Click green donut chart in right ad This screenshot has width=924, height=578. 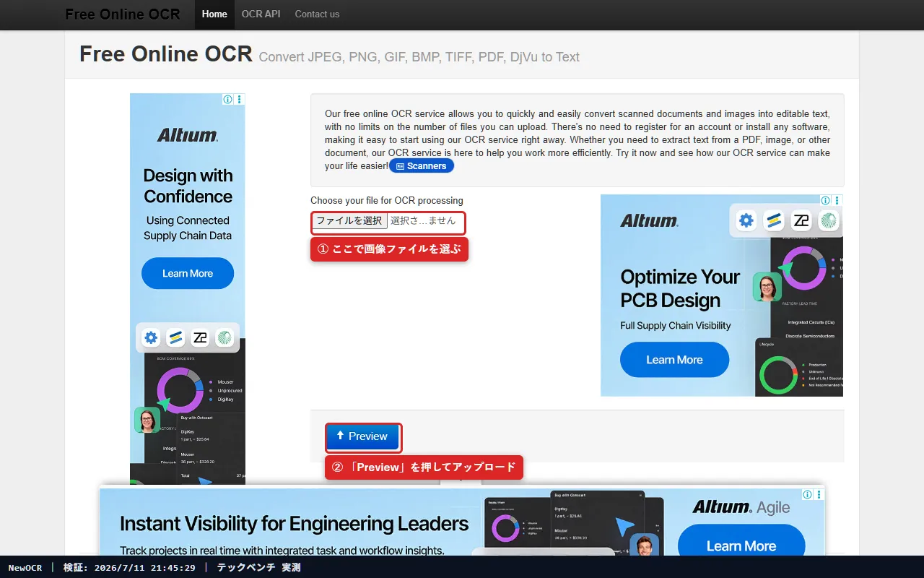777,376
